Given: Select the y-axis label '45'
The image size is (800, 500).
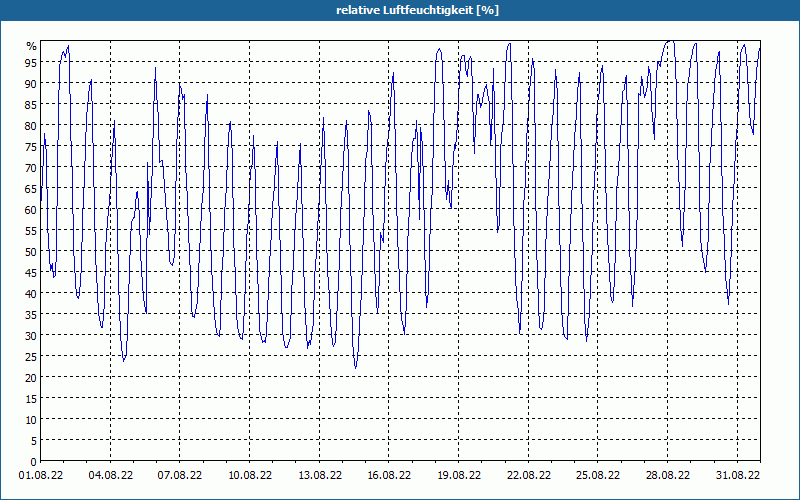Looking at the screenshot, I should point(31,273).
